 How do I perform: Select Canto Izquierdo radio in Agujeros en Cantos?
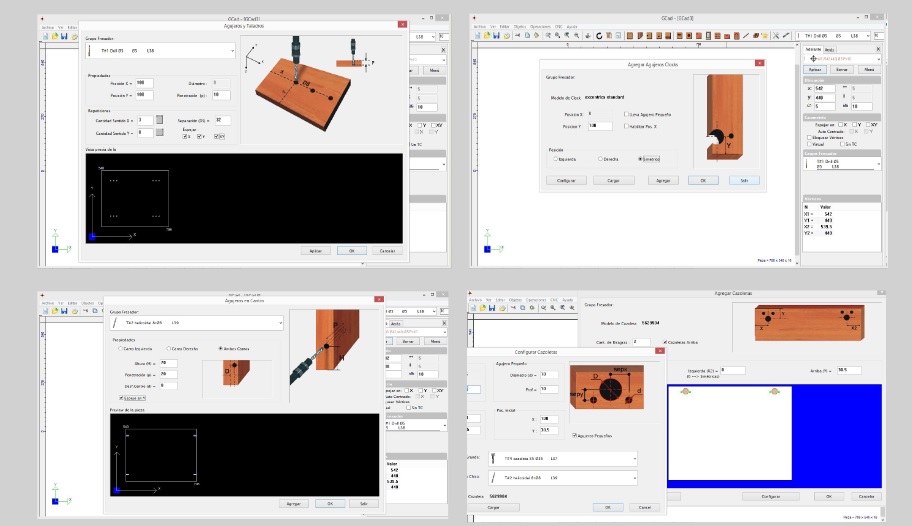pyautogui.click(x=120, y=349)
